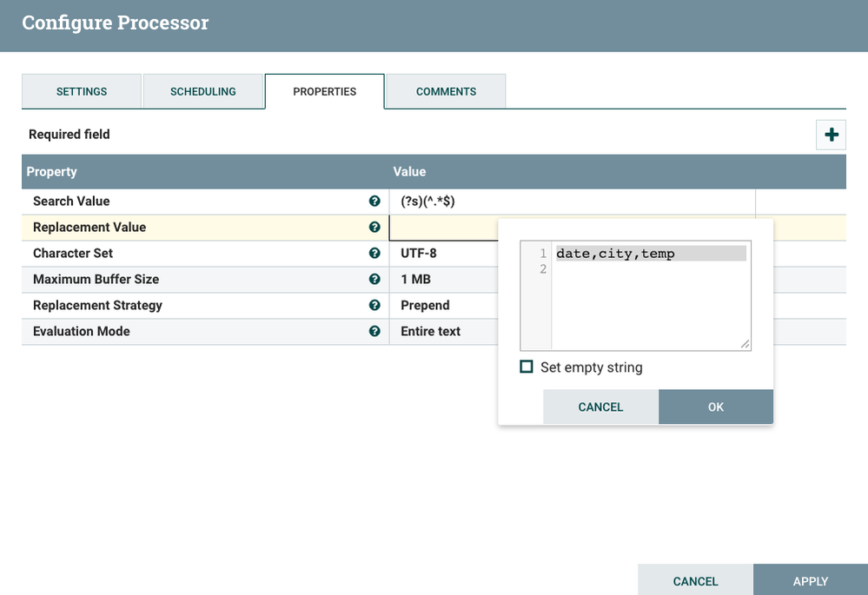Click help icon next to Evaluation Mode
Image resolution: width=868 pixels, height=595 pixels.
click(374, 331)
